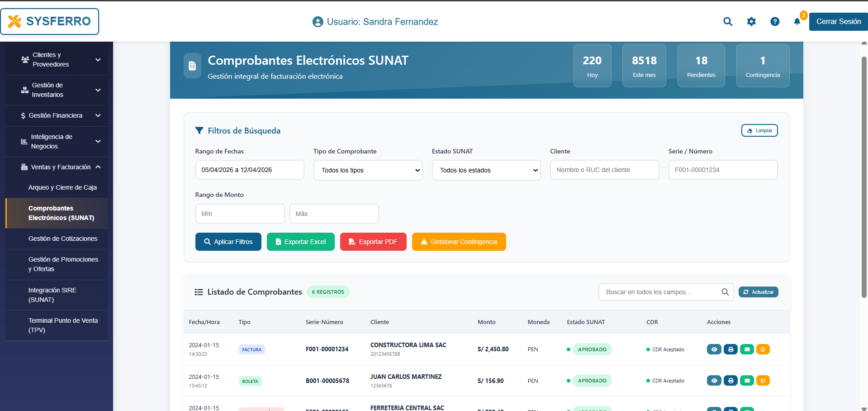Click the 1 Contingencia stat card

763,66
